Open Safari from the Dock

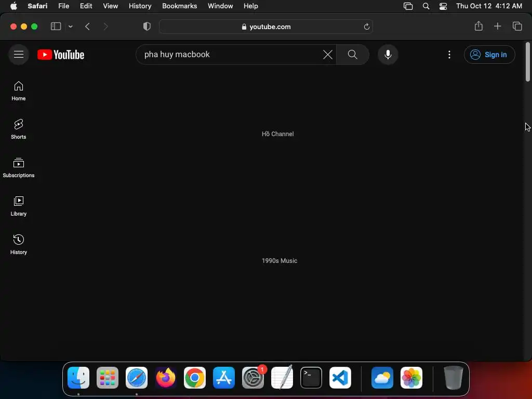(137, 378)
